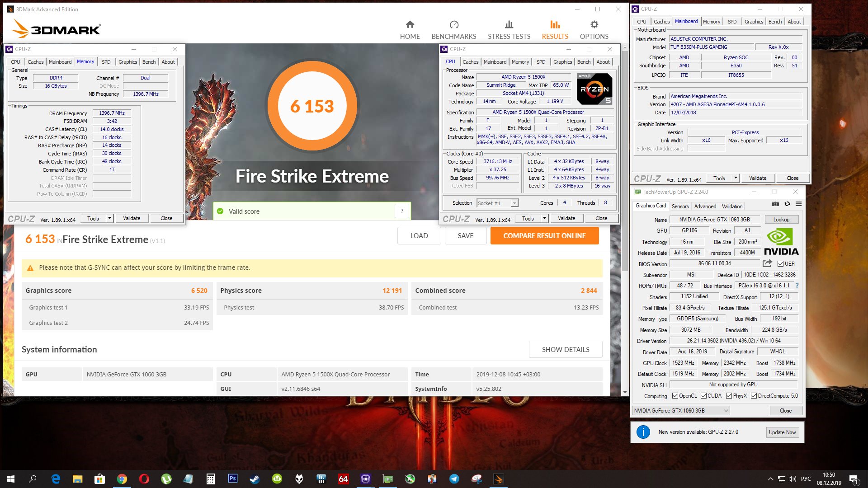Click the scrollbar down arrow in 3DMark

click(x=625, y=392)
